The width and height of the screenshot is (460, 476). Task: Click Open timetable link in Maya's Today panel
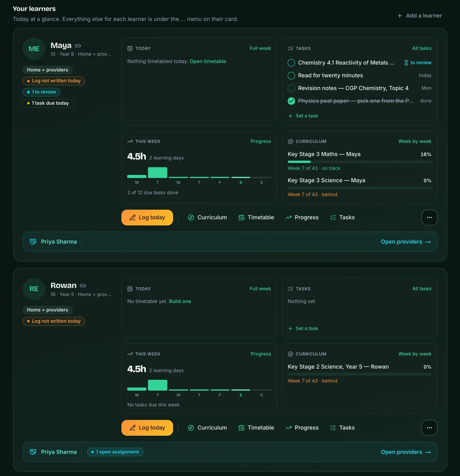click(x=208, y=61)
